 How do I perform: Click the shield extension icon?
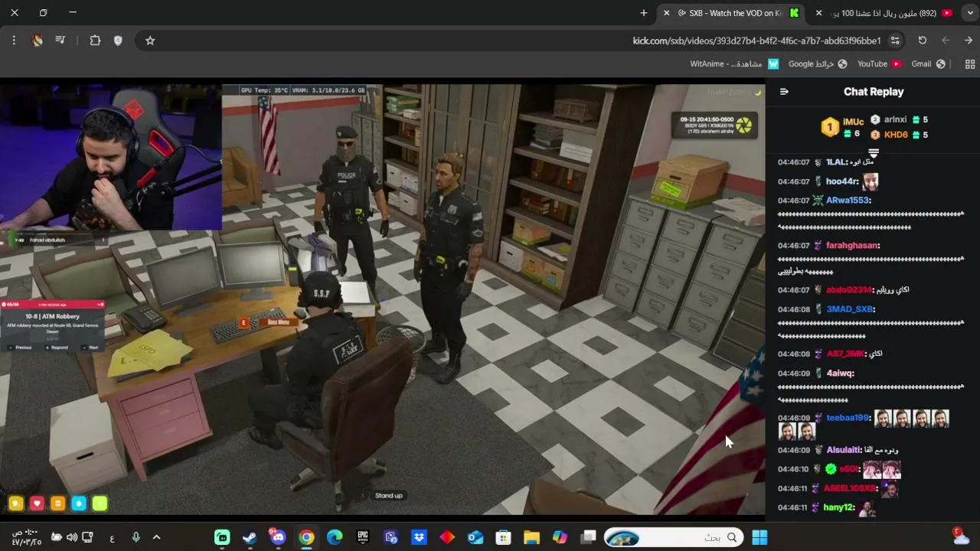pyautogui.click(x=118, y=41)
